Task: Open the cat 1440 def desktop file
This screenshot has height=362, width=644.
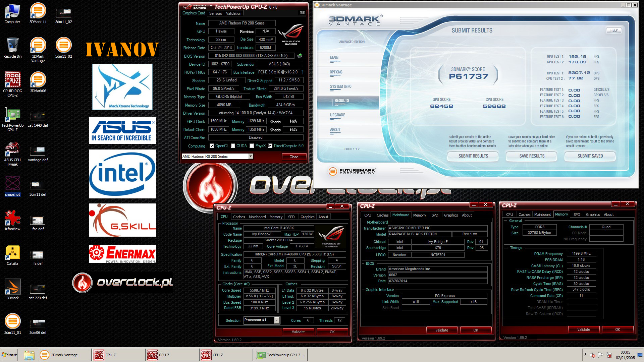Action: pyautogui.click(x=38, y=119)
